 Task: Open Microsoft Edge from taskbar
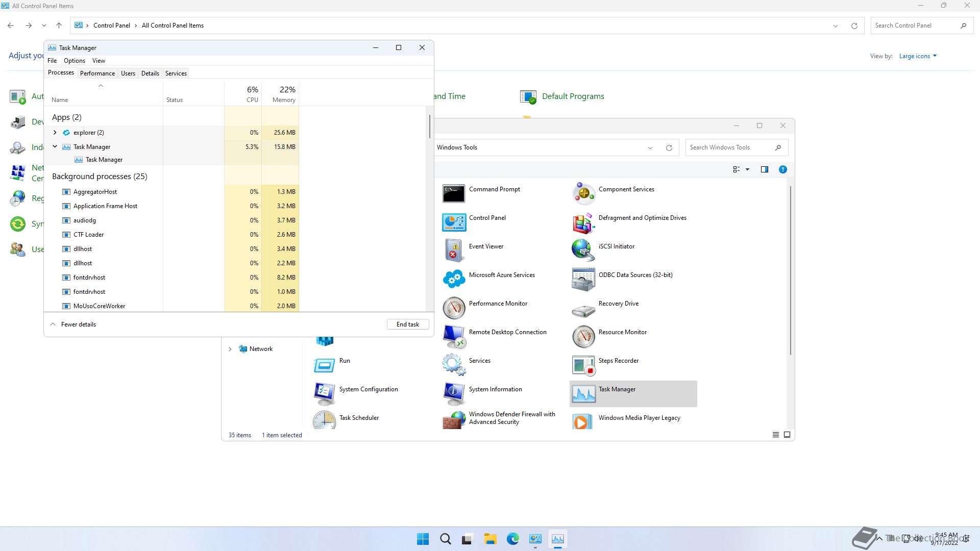512,539
